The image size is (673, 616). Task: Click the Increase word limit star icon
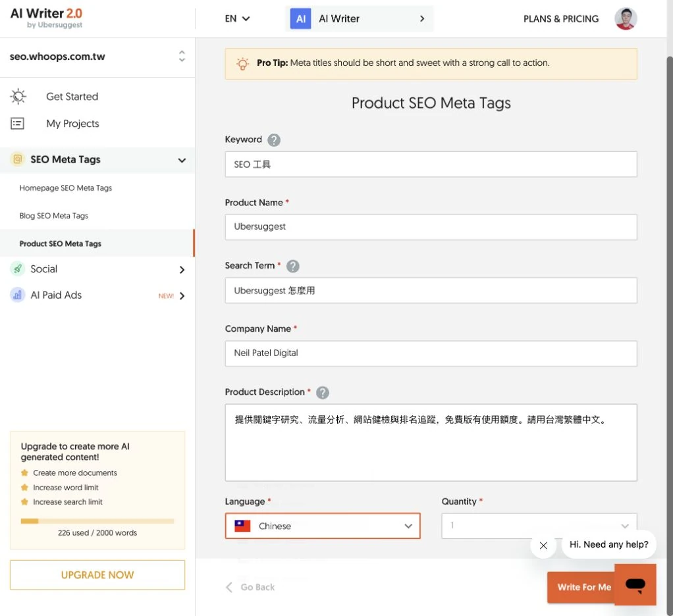pos(24,487)
